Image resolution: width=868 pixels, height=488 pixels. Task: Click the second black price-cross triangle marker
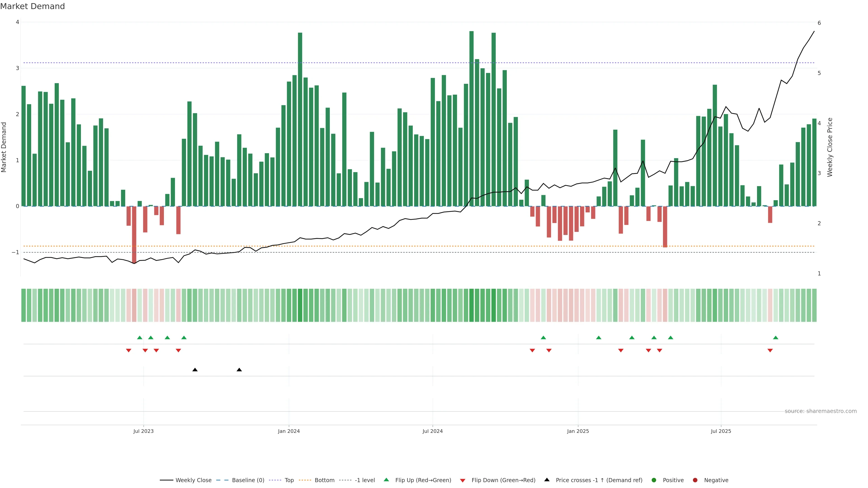pyautogui.click(x=239, y=370)
